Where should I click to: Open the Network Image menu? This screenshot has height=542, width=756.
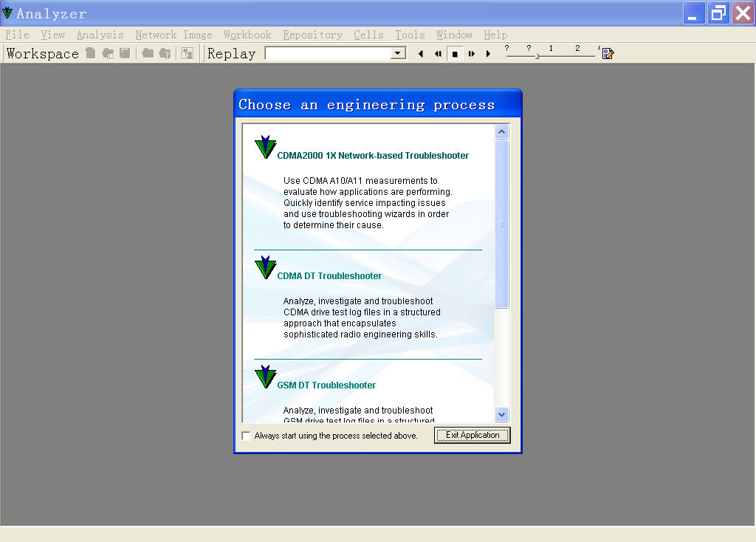173,35
